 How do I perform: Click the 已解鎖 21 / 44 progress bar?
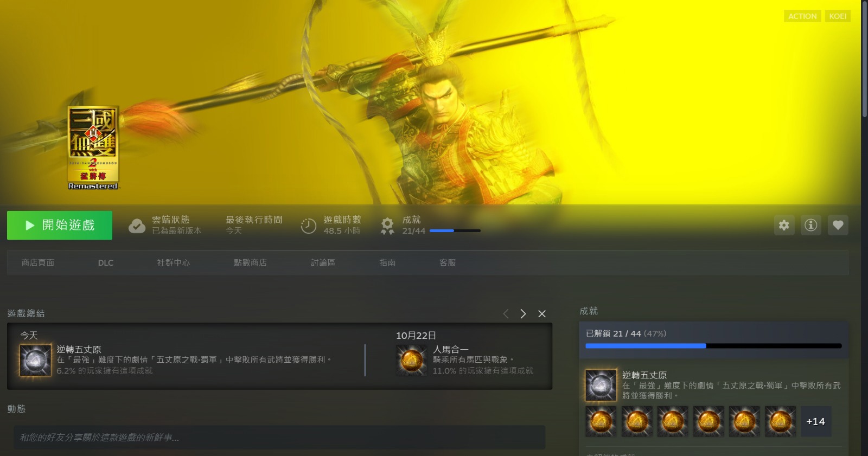tap(713, 346)
